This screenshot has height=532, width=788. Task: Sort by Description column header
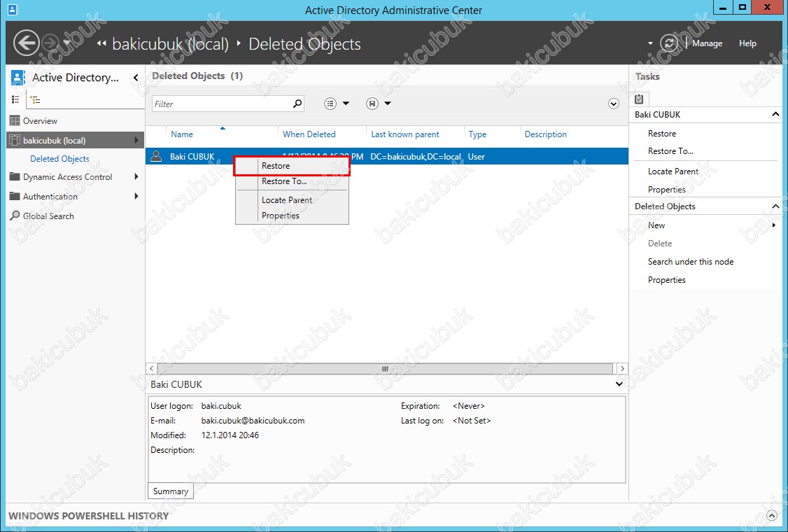[x=546, y=134]
